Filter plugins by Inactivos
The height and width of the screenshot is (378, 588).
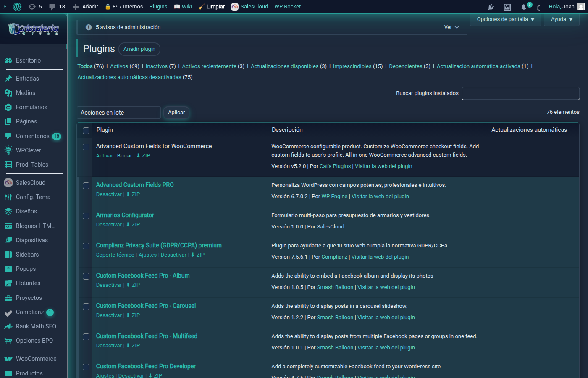tap(156, 66)
